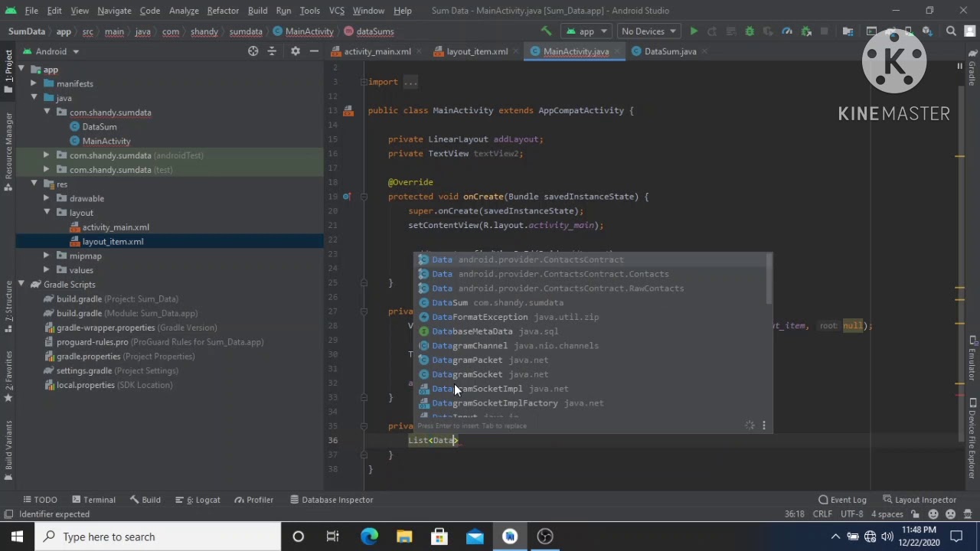
Task: Open the Layout Inspector
Action: (920, 500)
